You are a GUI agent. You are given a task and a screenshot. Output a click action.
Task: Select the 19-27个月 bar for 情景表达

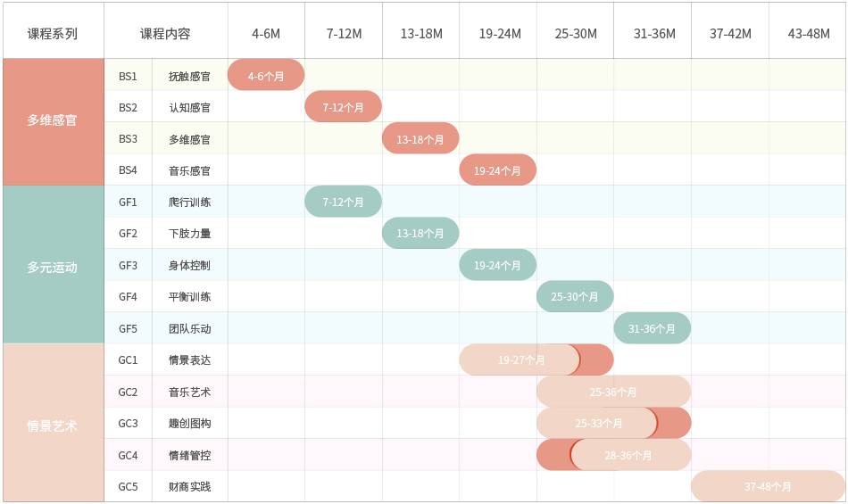[x=521, y=359]
